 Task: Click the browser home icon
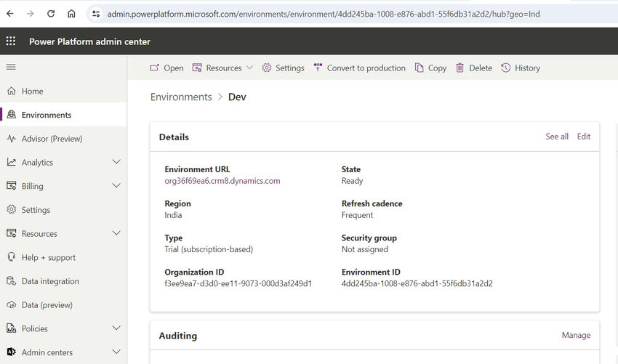pos(71,14)
